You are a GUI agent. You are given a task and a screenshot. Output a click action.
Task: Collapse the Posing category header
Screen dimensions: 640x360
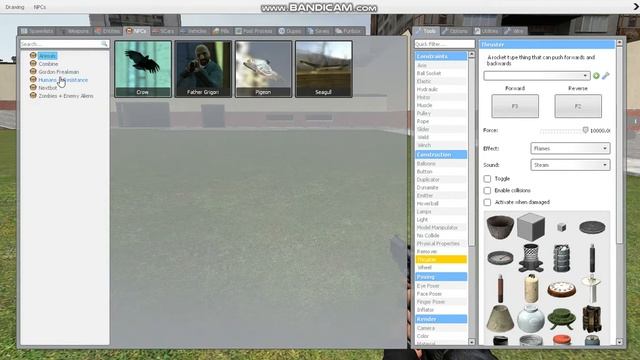[441, 277]
